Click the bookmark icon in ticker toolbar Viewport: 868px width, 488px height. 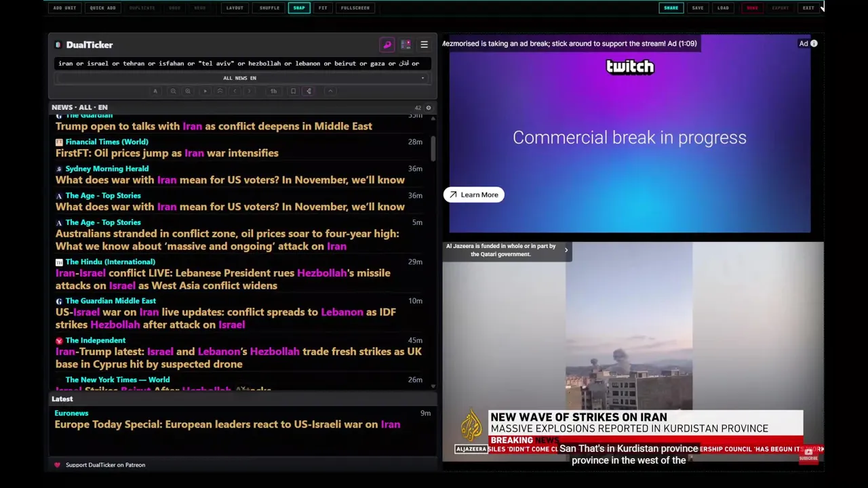click(x=293, y=91)
